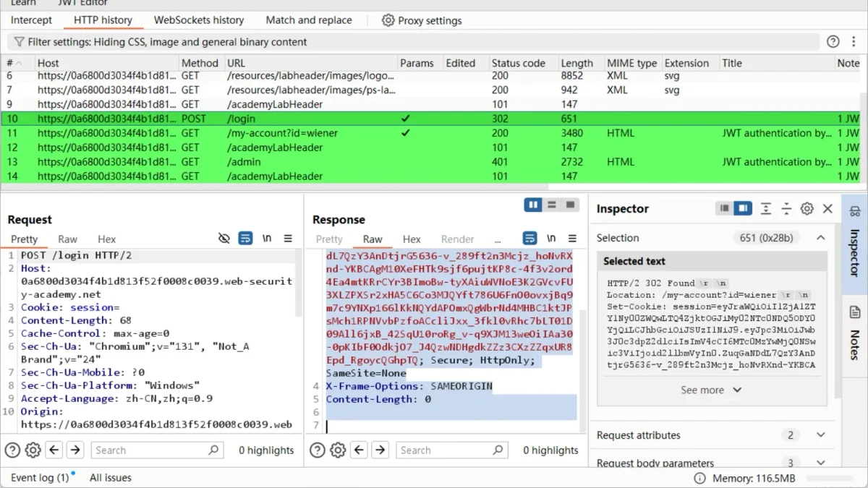Show the Response in Hex view

(412, 239)
